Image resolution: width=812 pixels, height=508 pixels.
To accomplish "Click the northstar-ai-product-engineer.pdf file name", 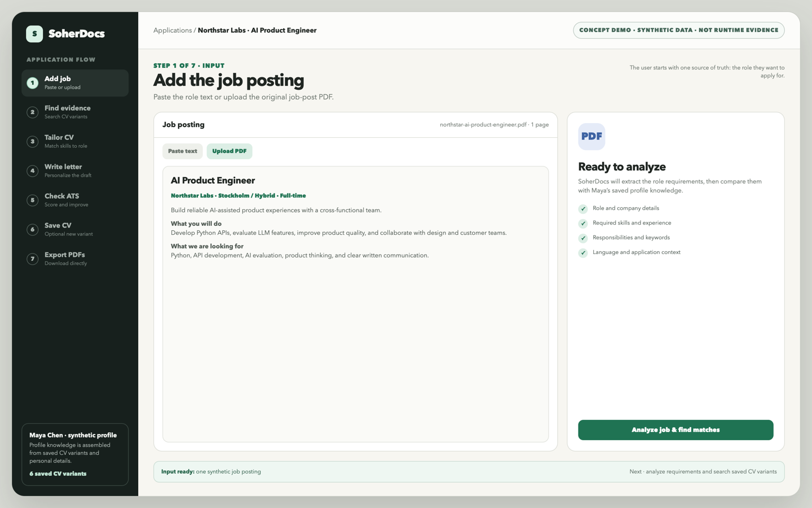I will pyautogui.click(x=483, y=125).
